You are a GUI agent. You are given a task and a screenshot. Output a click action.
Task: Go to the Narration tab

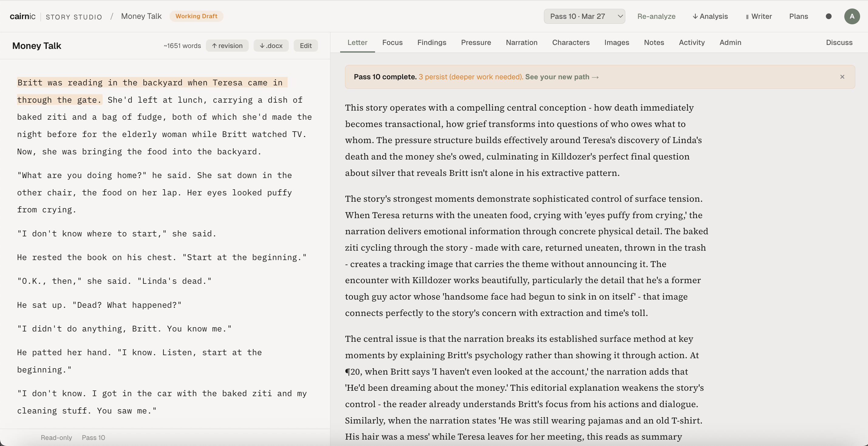coord(521,43)
